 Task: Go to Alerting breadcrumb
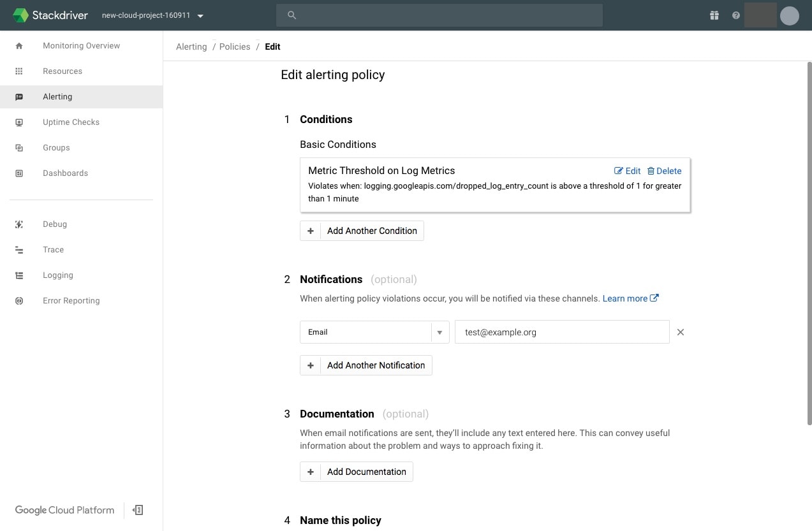pyautogui.click(x=191, y=47)
